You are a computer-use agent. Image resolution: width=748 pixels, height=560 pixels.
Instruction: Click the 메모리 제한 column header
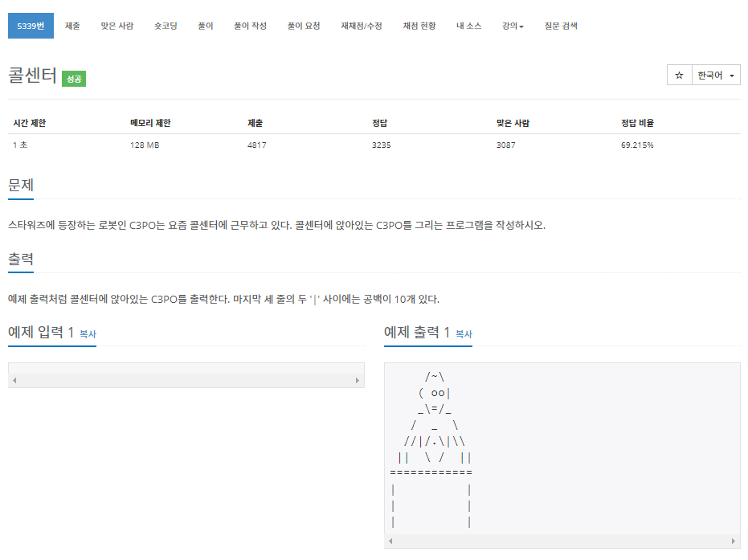point(150,123)
